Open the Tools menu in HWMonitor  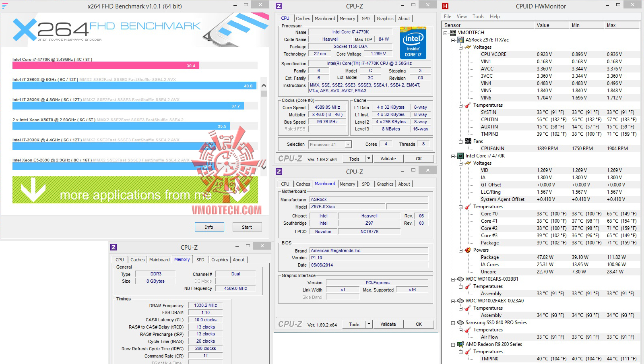(x=478, y=17)
